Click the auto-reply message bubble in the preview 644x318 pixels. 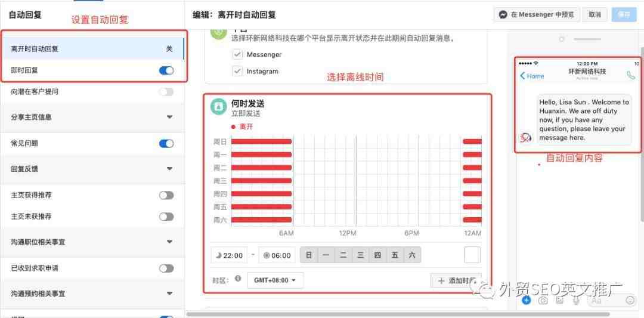[584, 120]
